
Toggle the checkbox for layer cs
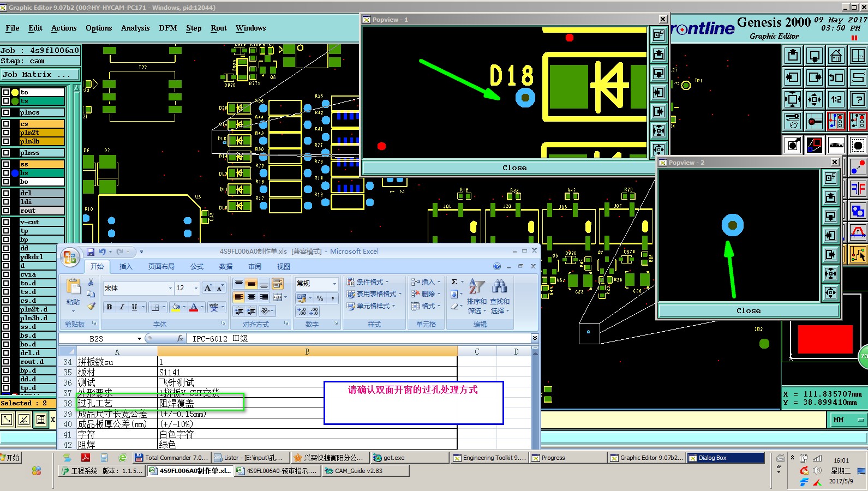(x=6, y=124)
